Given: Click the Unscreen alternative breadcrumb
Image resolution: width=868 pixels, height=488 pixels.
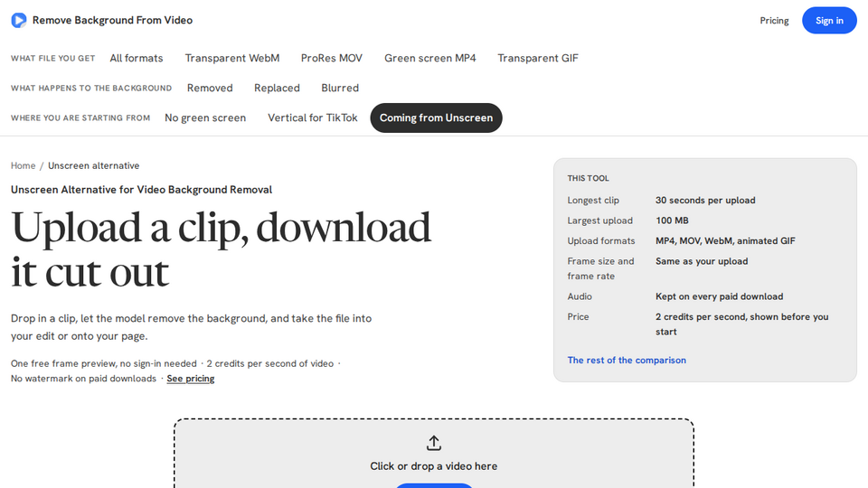Looking at the screenshot, I should (x=93, y=165).
